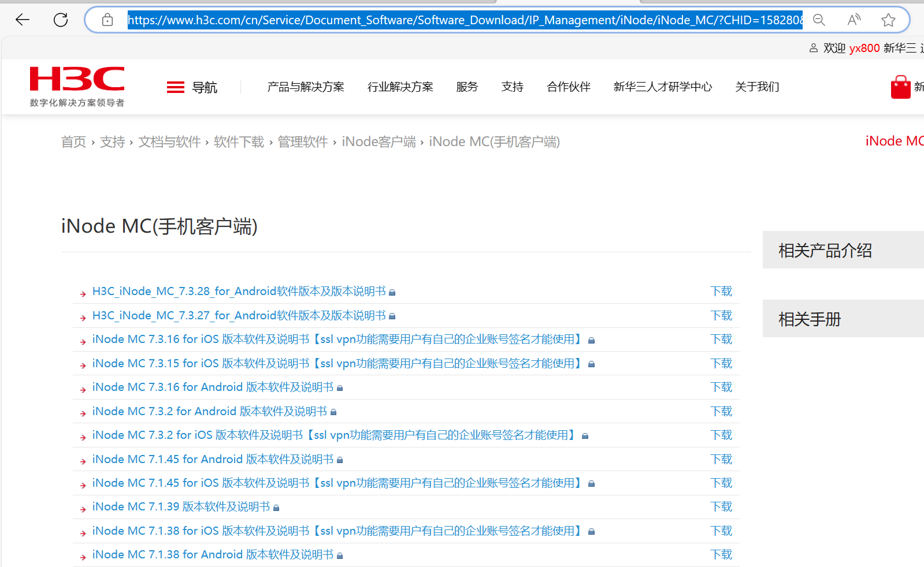
Task: Add page to favorites with star icon
Action: coord(888,20)
